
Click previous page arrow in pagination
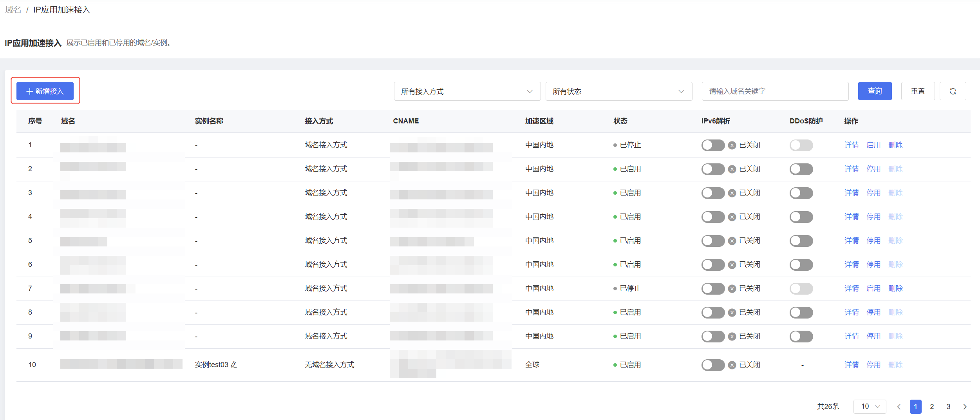coord(899,407)
